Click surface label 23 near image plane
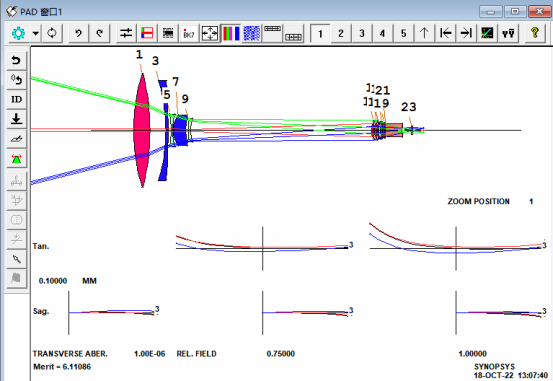Viewport: 553px width, 381px height. coord(408,107)
